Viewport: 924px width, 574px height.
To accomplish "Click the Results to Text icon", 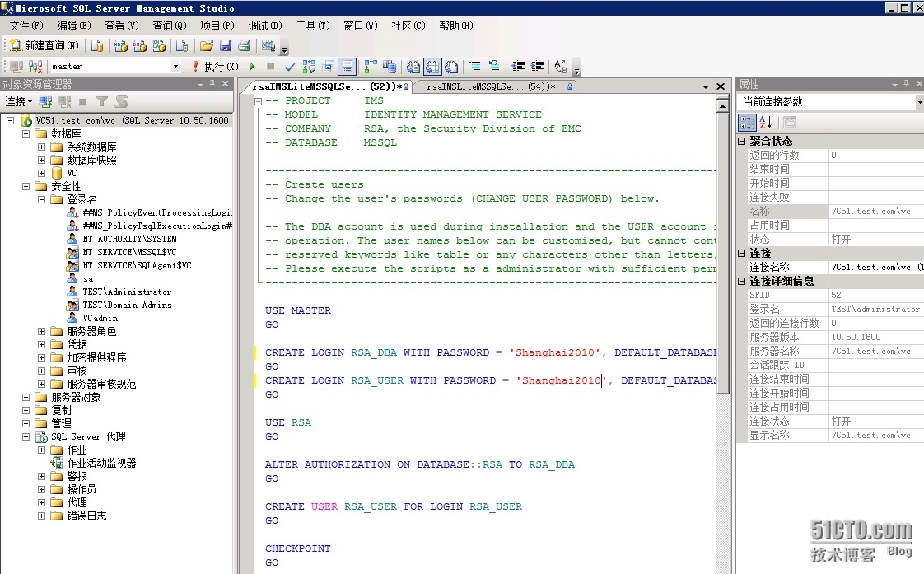I will [413, 67].
